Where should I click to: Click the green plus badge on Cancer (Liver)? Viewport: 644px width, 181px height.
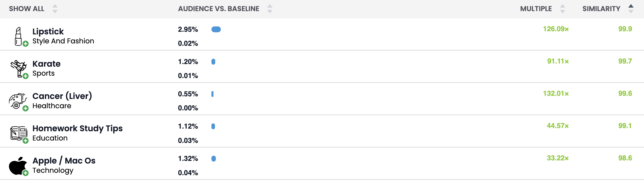tap(25, 109)
